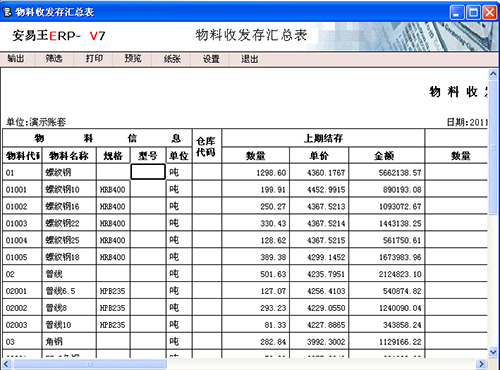Click the quantity value 81.33
Viewport: 500px width, 370px height.
(275, 325)
